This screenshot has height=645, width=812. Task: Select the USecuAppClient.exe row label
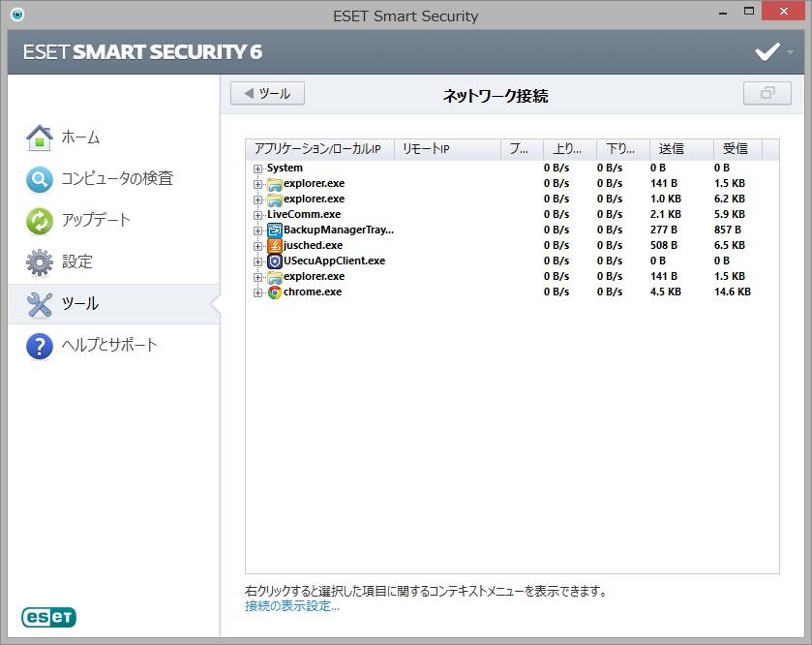point(334,261)
